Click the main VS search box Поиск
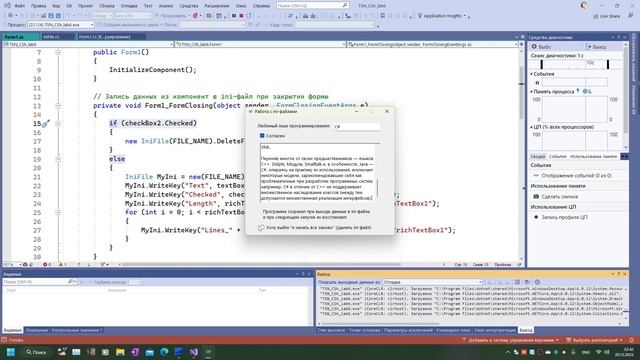This screenshot has width=640, height=360. pyautogui.click(x=313, y=6)
